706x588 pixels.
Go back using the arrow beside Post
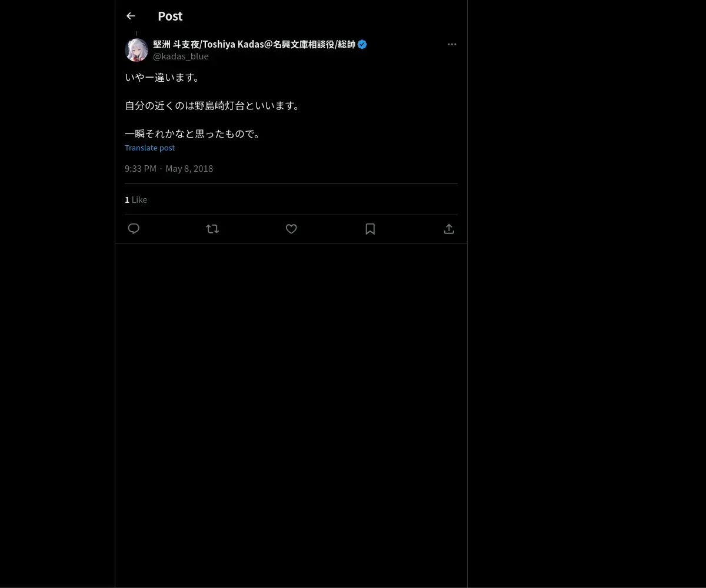pos(131,16)
